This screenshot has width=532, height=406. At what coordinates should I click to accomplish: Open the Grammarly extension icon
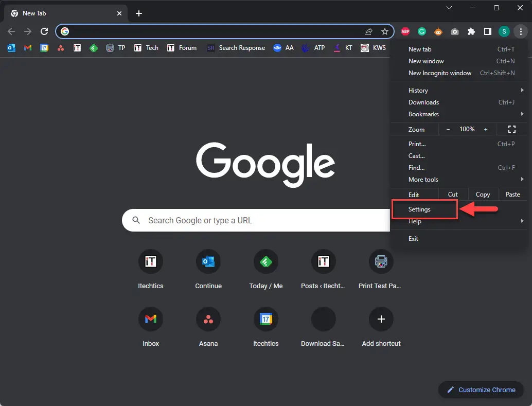[422, 31]
